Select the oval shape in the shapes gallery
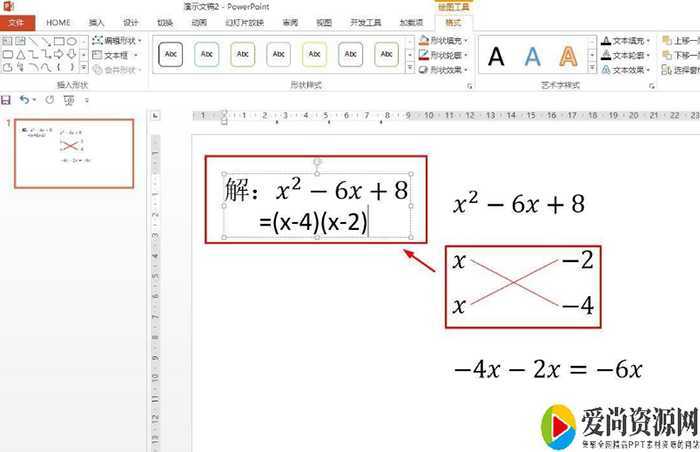The width and height of the screenshot is (700, 452). (72, 41)
